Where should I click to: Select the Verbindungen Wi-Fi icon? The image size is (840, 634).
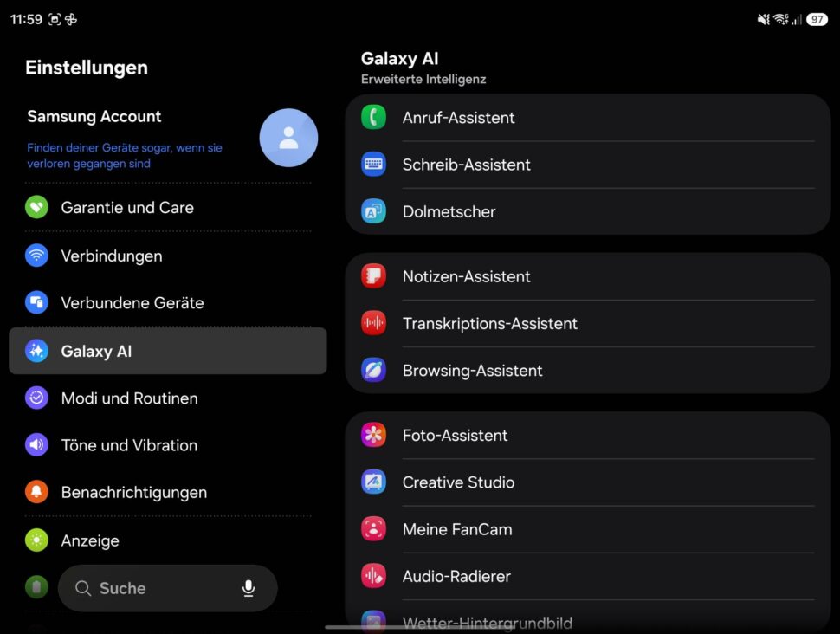37,256
